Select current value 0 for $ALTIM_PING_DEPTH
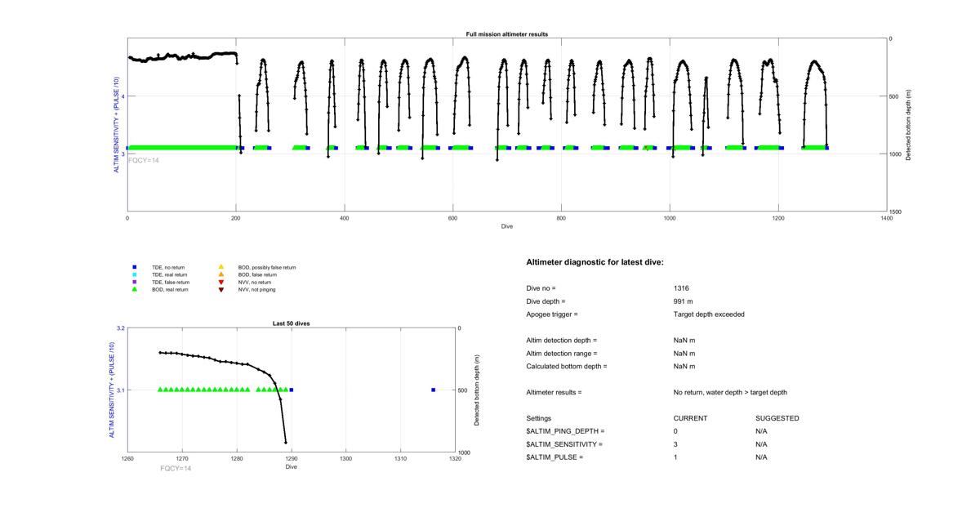 coord(676,431)
